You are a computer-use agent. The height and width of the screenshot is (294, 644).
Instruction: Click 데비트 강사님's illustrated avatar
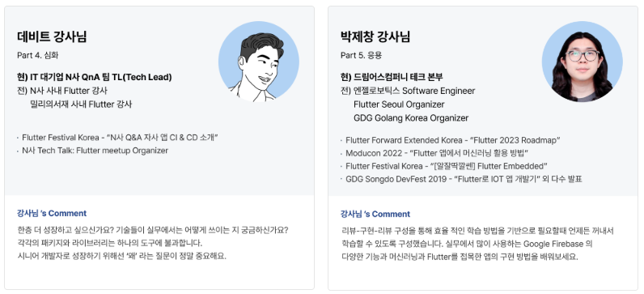(259, 62)
